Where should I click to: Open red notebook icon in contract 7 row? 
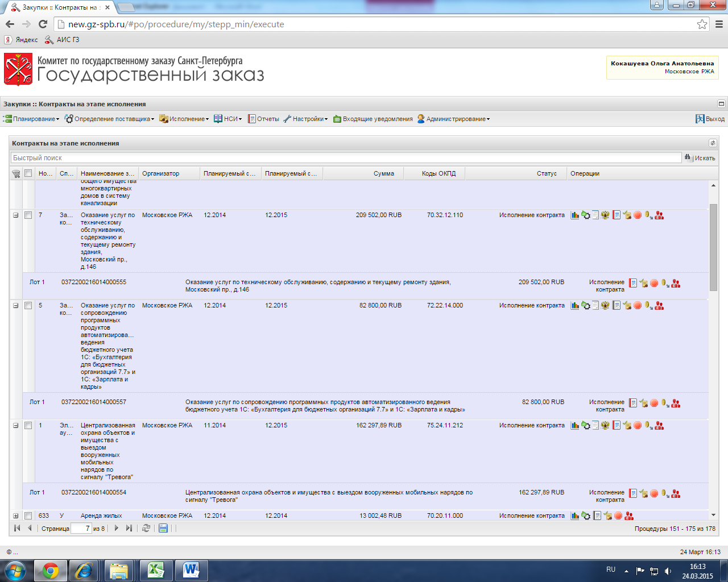616,215
